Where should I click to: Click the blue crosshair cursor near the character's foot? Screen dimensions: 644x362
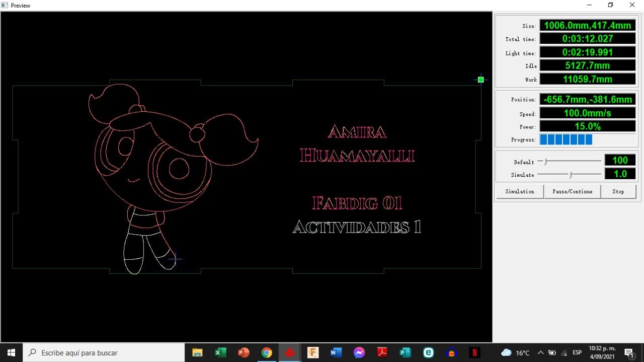(175, 260)
